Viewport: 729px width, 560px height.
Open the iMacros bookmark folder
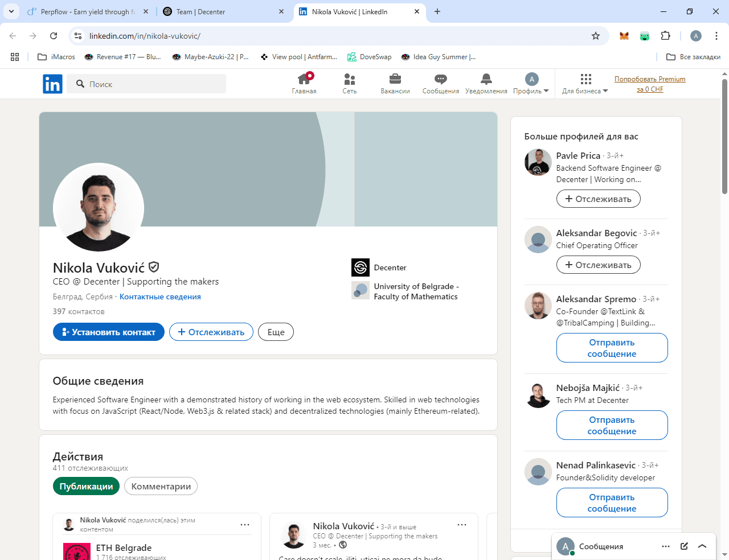56,57
